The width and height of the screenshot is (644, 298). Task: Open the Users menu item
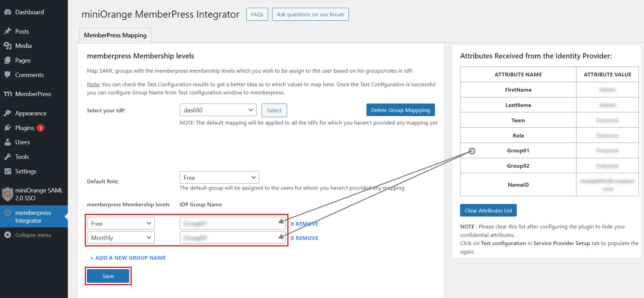[x=22, y=142]
